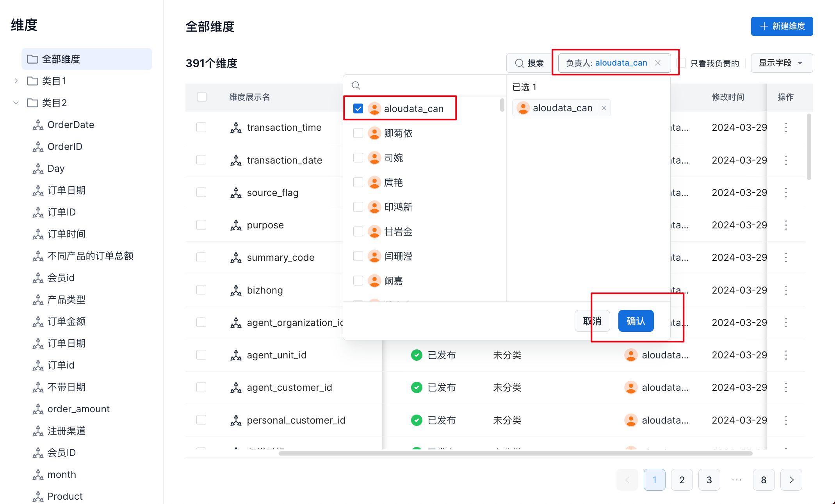Open 订单时间 in the sidebar tree
Screen dimensions: 835x504
pyautogui.click(x=66, y=234)
